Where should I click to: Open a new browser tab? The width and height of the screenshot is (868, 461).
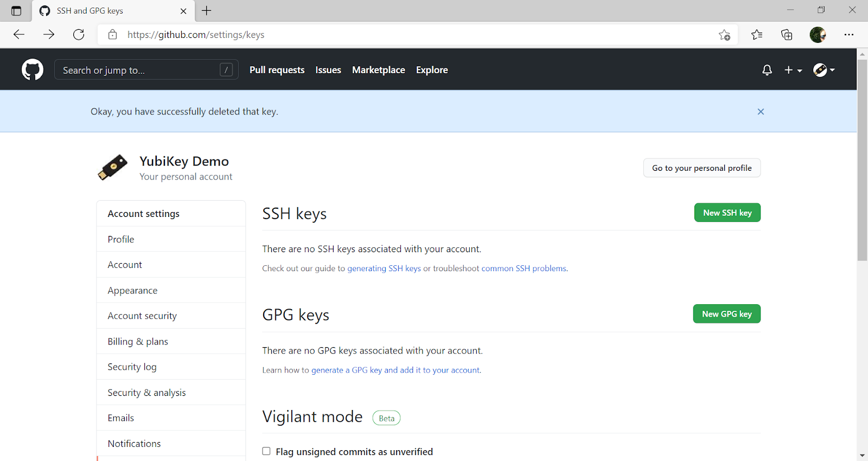pyautogui.click(x=207, y=11)
